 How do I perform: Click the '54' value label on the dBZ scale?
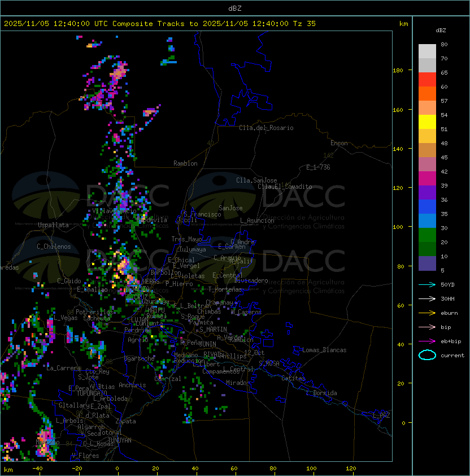(444, 115)
